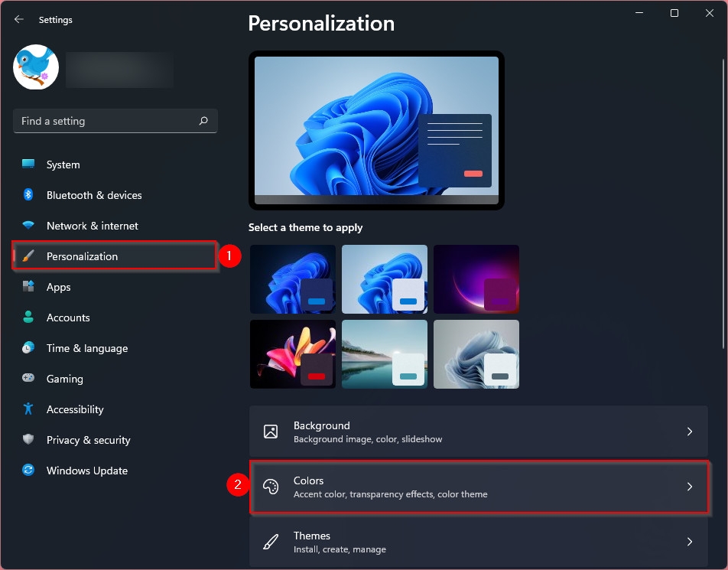Image resolution: width=728 pixels, height=570 pixels.
Task: Click the Windows Update sync icon
Action: pyautogui.click(x=28, y=470)
